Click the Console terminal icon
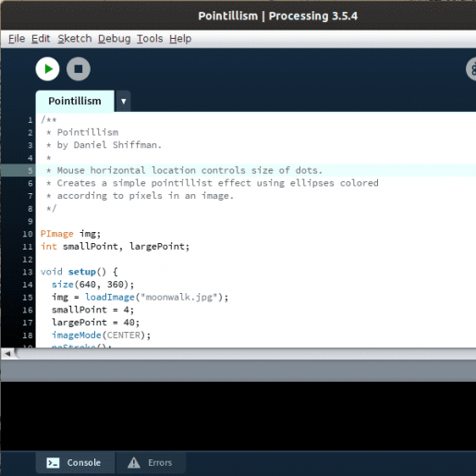Viewport: 476px width, 476px height. click(x=53, y=462)
